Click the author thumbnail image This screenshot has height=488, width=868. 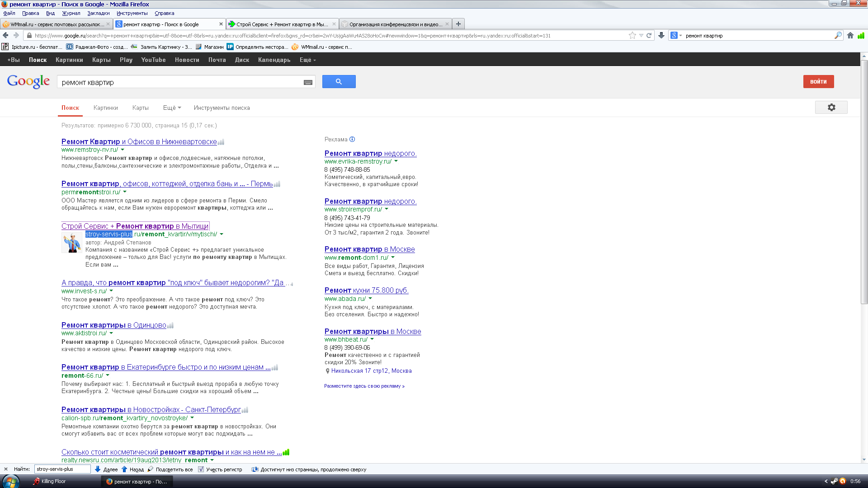click(x=72, y=243)
